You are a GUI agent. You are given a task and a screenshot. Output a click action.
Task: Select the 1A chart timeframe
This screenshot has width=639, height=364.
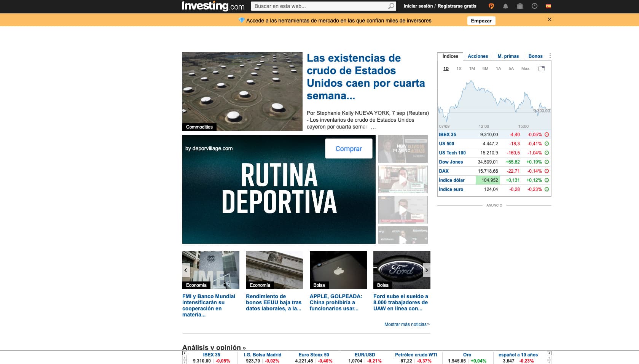coord(499,69)
